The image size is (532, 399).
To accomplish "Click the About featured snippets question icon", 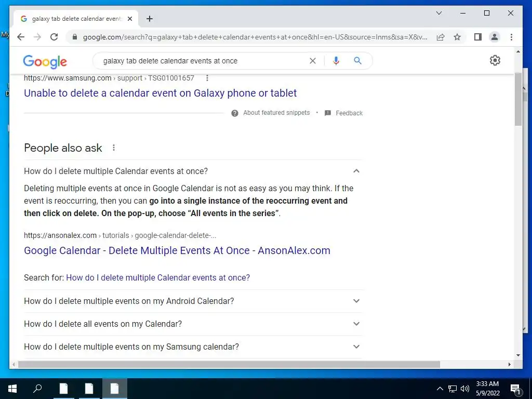I will (x=234, y=113).
